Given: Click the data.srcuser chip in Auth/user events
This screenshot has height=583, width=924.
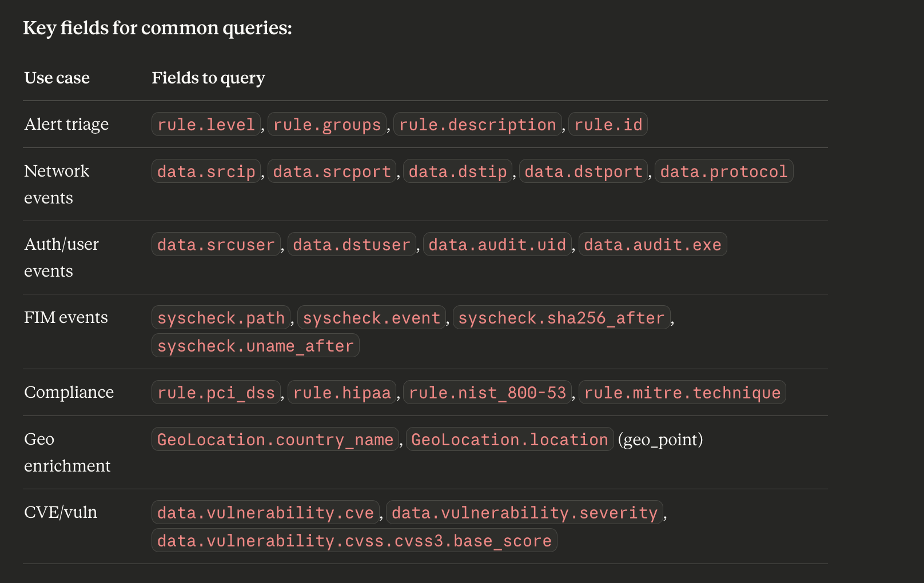Looking at the screenshot, I should [x=216, y=245].
